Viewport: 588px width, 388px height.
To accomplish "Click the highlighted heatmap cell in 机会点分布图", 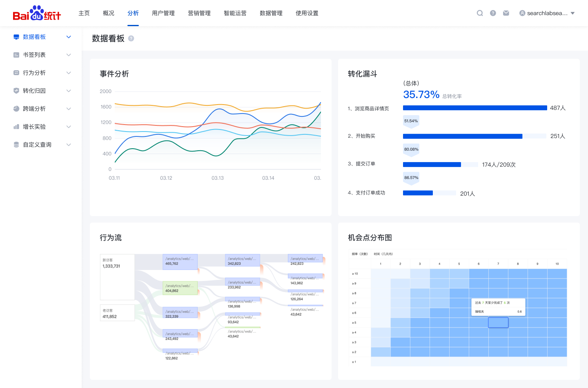I will pos(498,323).
